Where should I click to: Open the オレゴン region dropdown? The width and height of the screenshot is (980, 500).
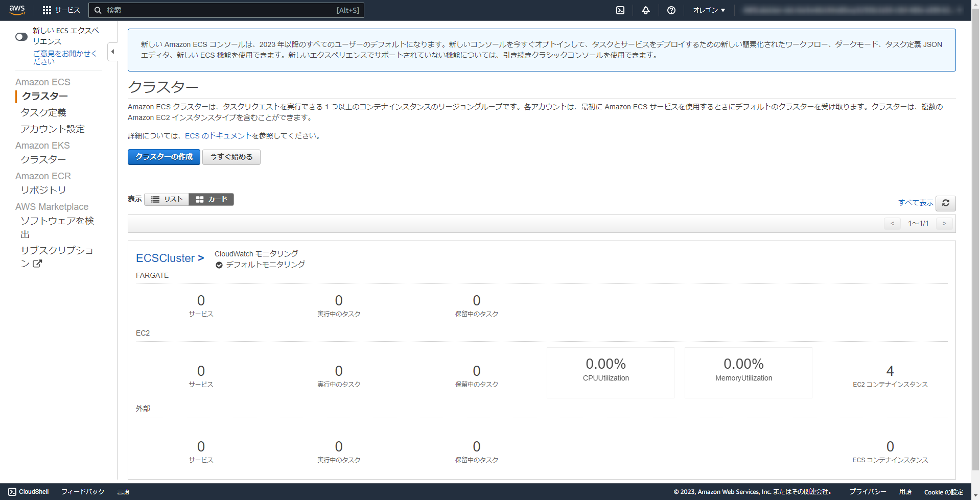coord(708,10)
